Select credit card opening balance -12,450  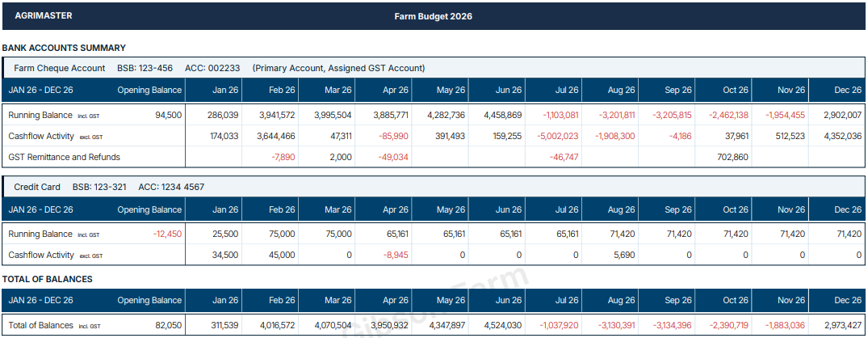coord(167,234)
